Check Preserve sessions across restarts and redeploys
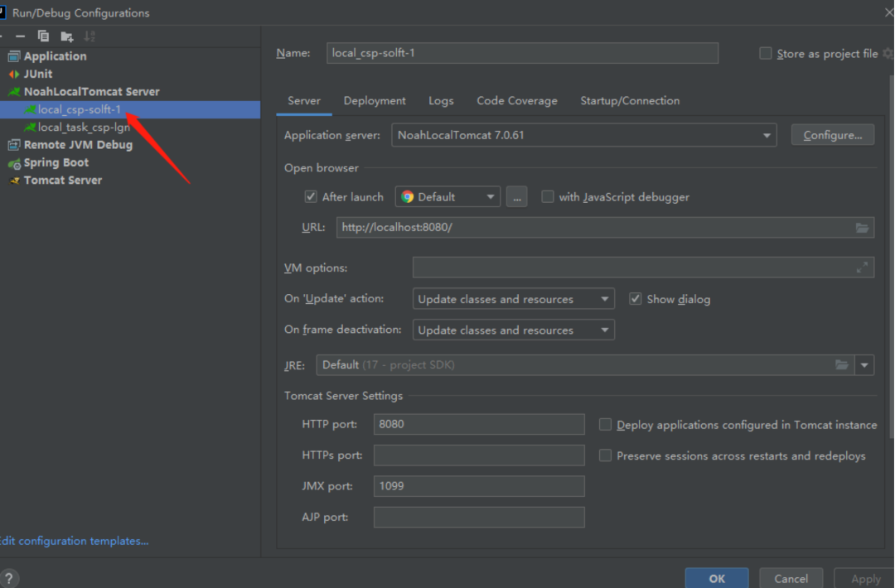Viewport: 895px width, 588px height. [605, 455]
